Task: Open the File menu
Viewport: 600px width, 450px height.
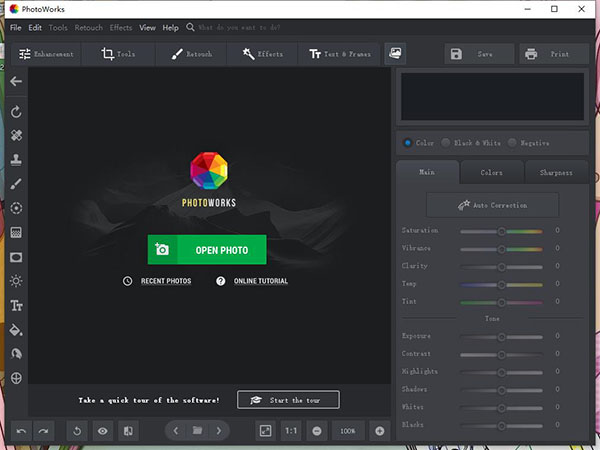Action: click(x=16, y=28)
